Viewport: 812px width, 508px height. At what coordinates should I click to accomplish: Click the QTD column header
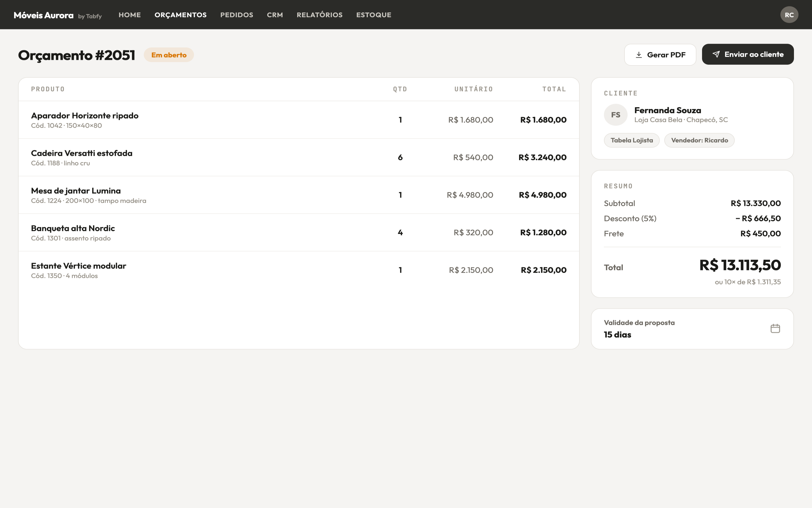[400, 89]
